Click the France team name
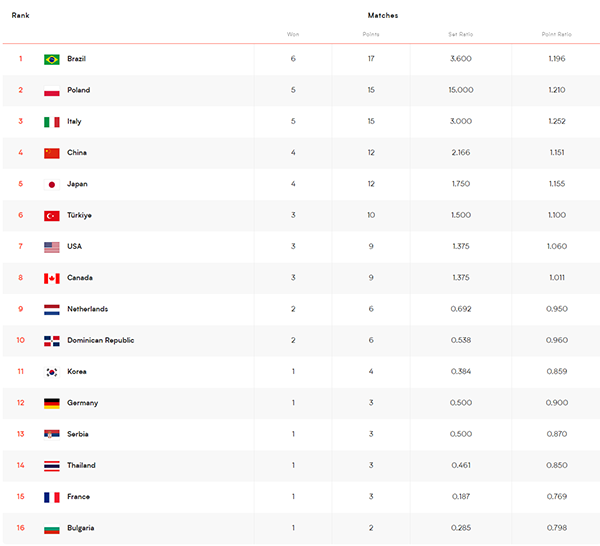600x546 pixels. 78,497
